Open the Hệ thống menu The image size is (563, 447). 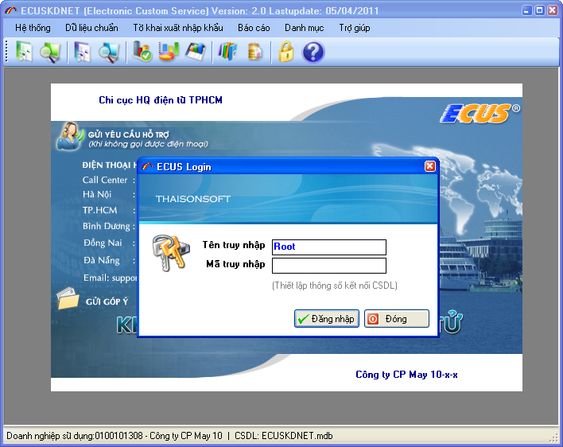coord(33,28)
